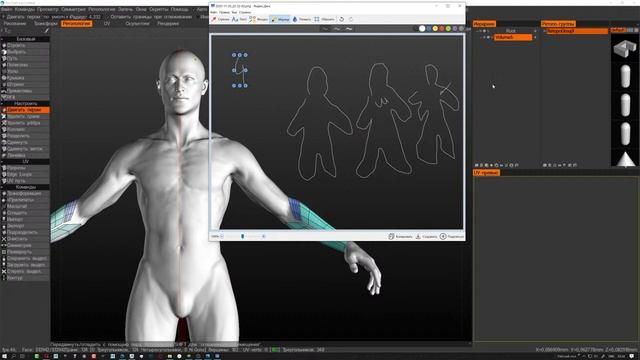The width and height of the screenshot is (640, 360).
Task: Open the Windows Start button
Action: (4, 356)
